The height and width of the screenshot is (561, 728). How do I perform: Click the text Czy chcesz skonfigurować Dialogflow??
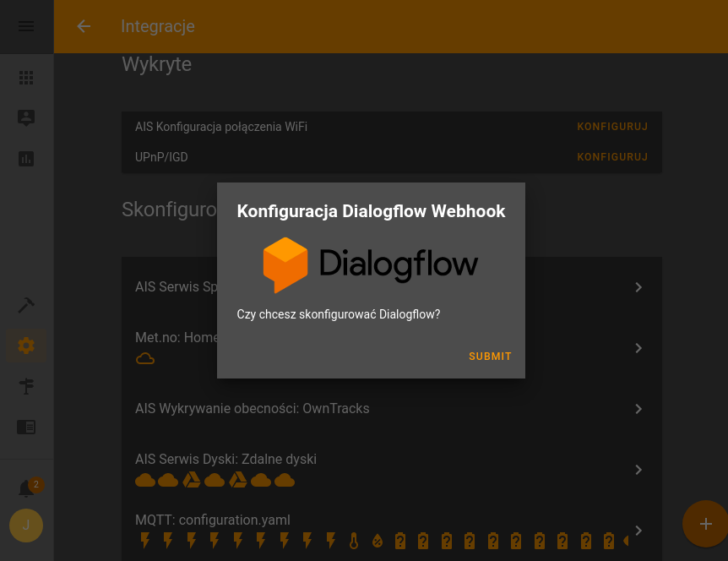point(339,314)
